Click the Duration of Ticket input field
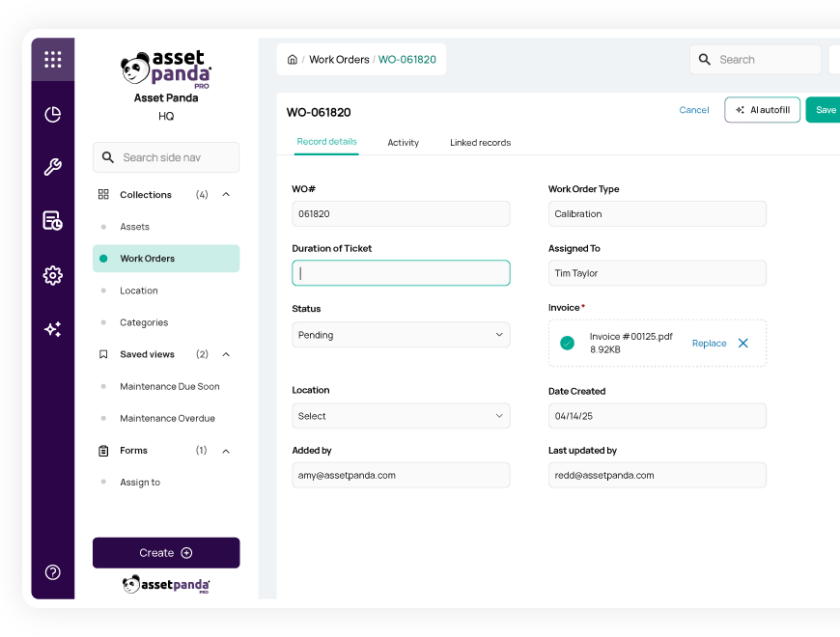 click(x=401, y=273)
